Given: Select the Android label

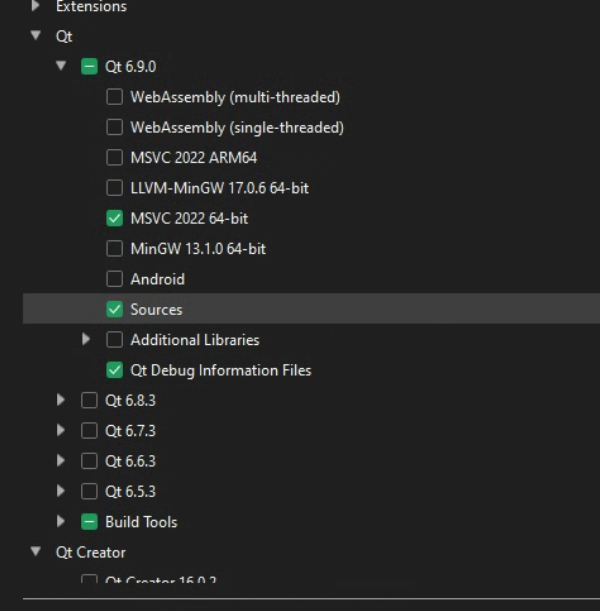Looking at the screenshot, I should click(158, 279).
